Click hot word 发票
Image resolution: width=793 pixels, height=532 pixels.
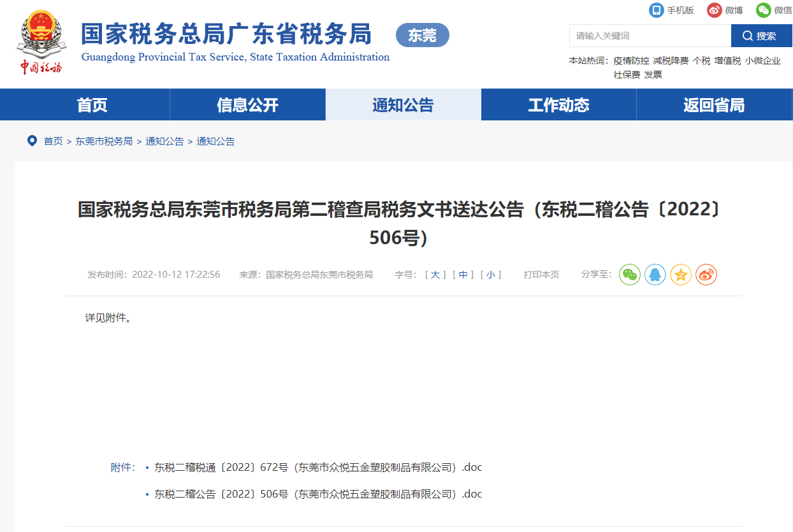tap(653, 75)
